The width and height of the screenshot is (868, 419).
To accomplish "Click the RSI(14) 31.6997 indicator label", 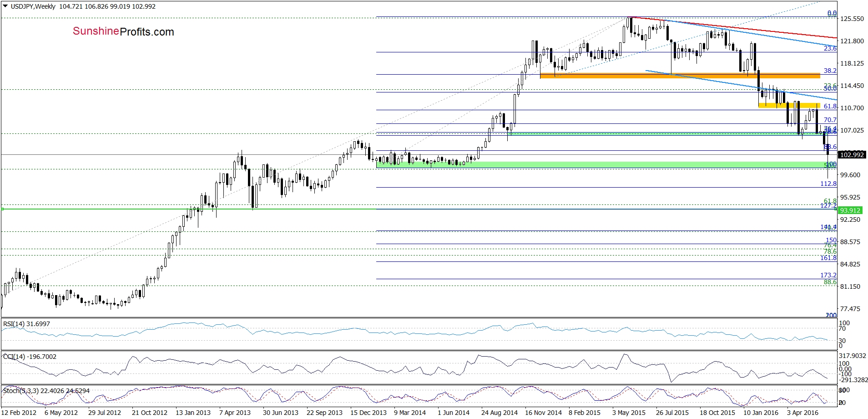I will pos(26,324).
